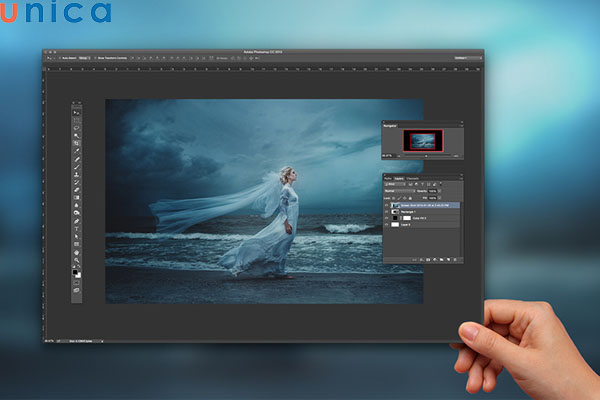Hide the bottom Layer eye icon
This screenshot has height=400, width=600.
click(386, 225)
